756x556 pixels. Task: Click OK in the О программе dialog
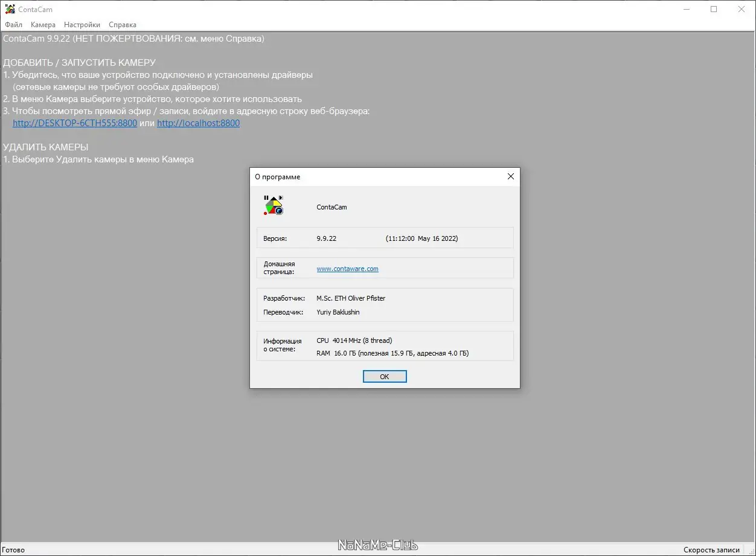pyautogui.click(x=385, y=377)
